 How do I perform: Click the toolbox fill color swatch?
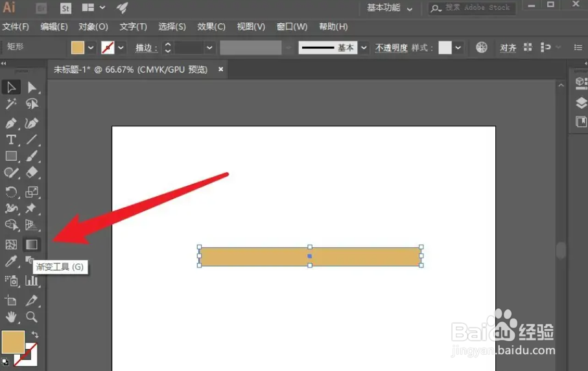pos(13,342)
